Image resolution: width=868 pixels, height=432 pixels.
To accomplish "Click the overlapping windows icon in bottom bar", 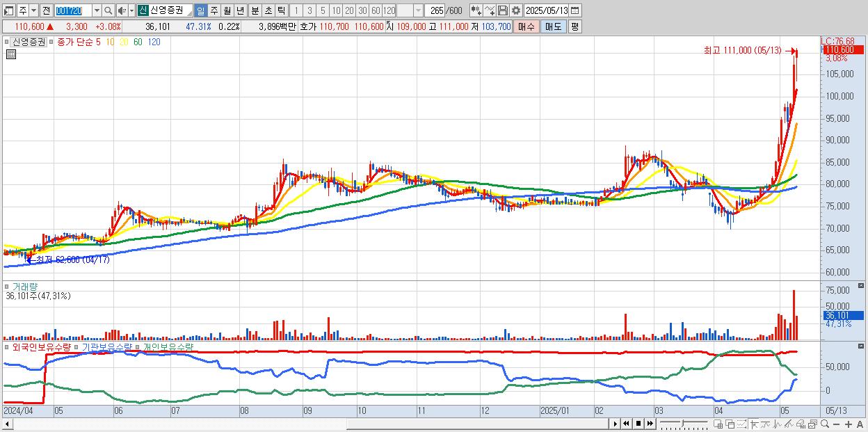I will (730, 424).
